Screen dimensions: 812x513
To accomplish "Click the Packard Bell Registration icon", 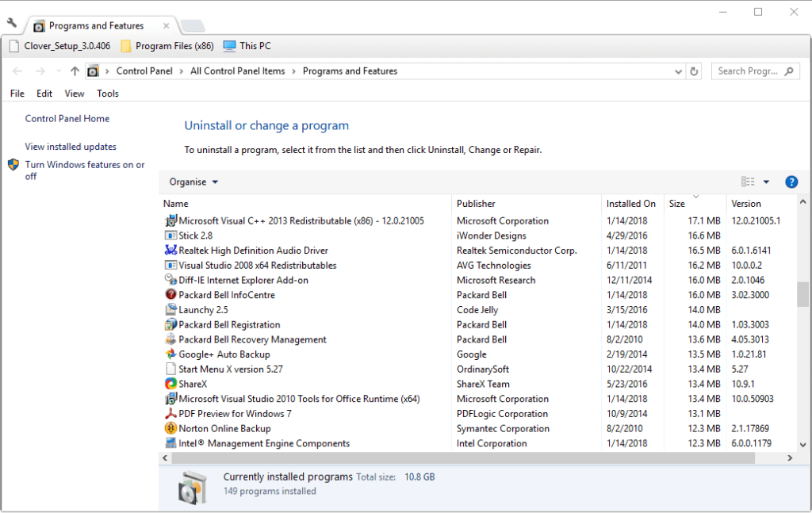I will point(171,324).
